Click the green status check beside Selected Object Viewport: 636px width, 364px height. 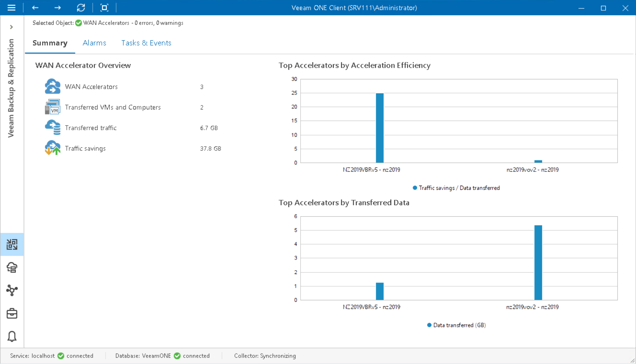79,23
